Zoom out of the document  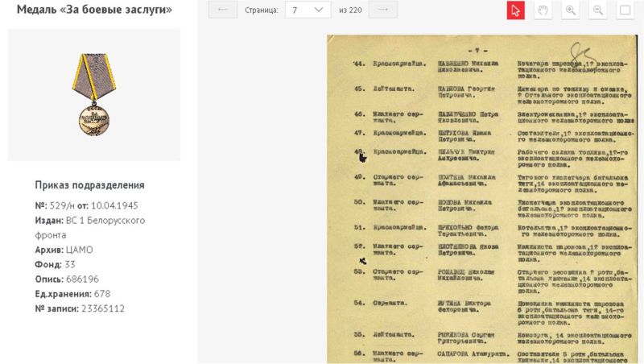[x=598, y=10]
